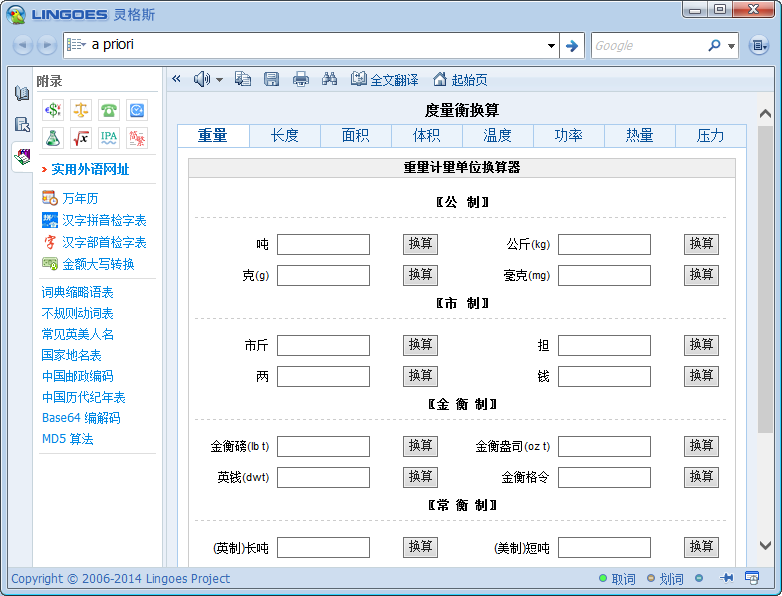
Task: Open the currency converter appendix icon
Action: (x=53, y=110)
